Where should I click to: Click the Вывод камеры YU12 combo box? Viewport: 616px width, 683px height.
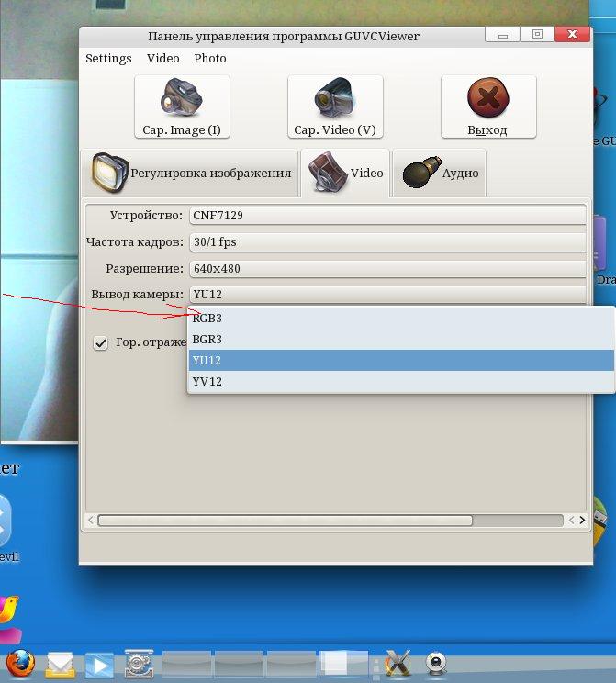point(387,295)
